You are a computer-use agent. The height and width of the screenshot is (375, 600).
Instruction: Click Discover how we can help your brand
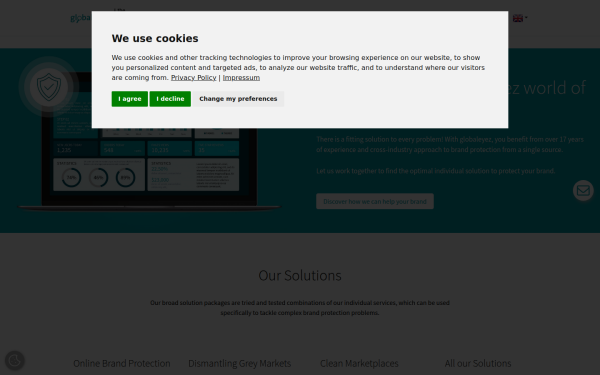coord(375,201)
